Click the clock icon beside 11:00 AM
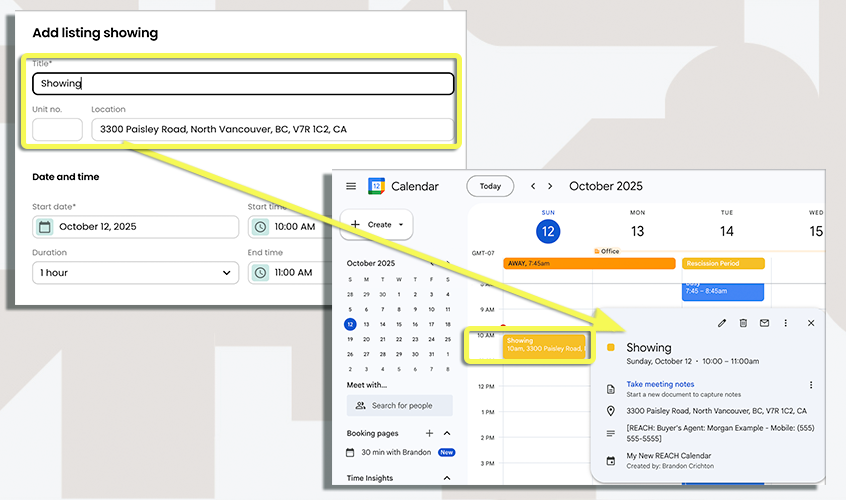Image resolution: width=846 pixels, height=500 pixels. (x=260, y=272)
